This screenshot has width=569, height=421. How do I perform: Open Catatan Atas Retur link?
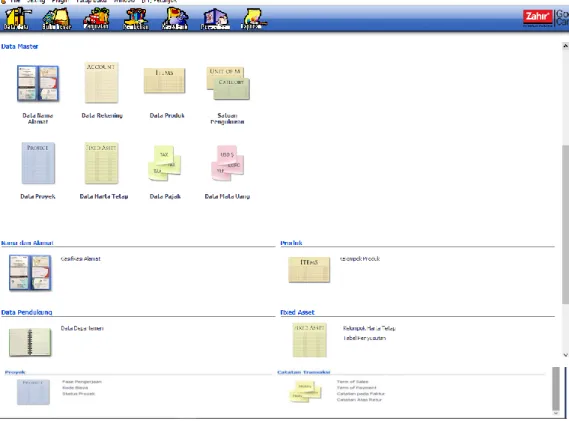pyautogui.click(x=359, y=400)
